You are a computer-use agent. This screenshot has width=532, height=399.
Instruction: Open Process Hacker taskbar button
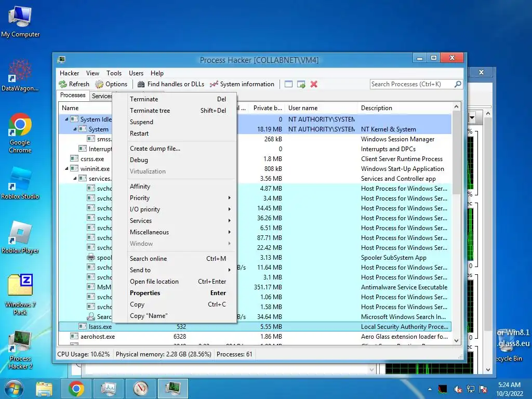[x=173, y=389]
